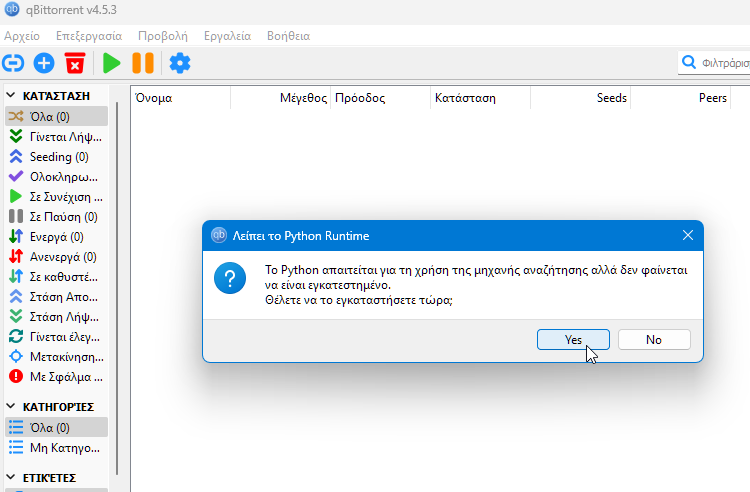The height and width of the screenshot is (492, 750).
Task: Open the Αρχείο menu
Action: 22,36
